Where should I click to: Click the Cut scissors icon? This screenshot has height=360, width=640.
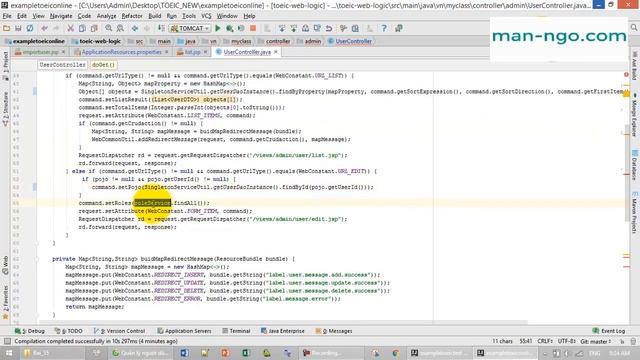click(x=71, y=28)
